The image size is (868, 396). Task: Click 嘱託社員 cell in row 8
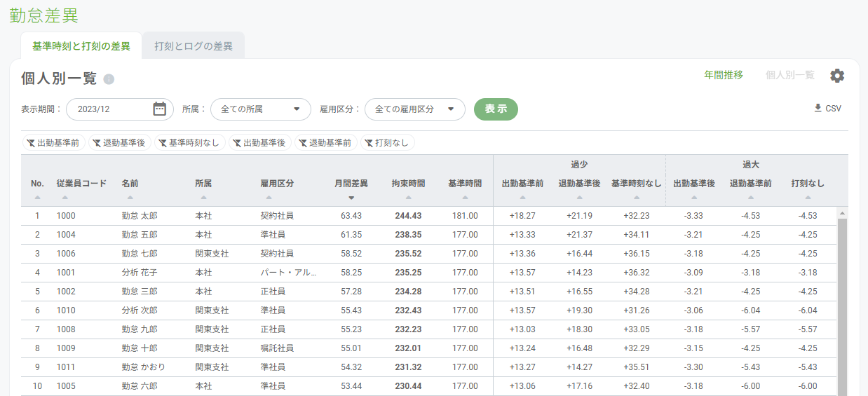coord(277,348)
